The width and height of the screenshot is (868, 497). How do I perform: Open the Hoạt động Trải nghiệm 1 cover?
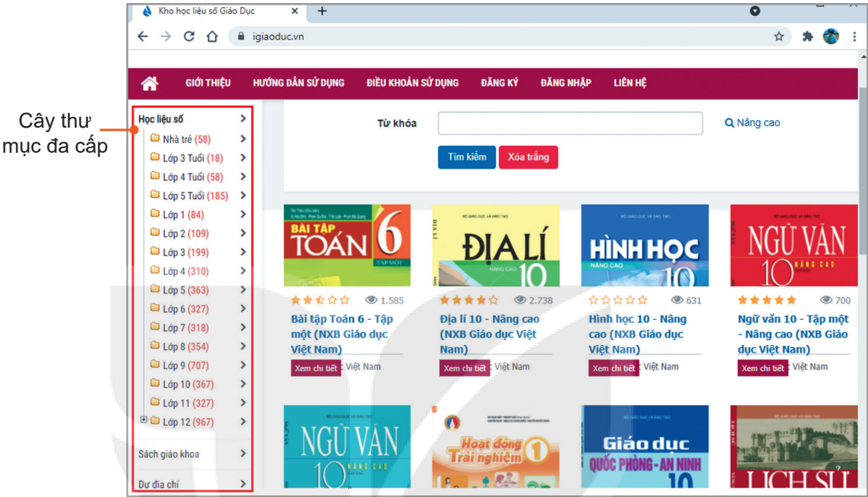coord(495,447)
